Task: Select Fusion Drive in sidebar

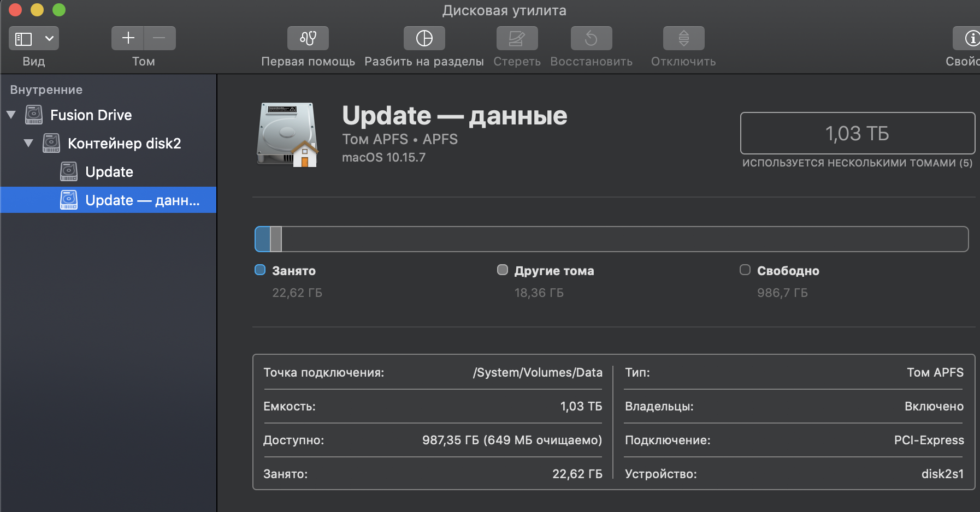Action: (91, 115)
